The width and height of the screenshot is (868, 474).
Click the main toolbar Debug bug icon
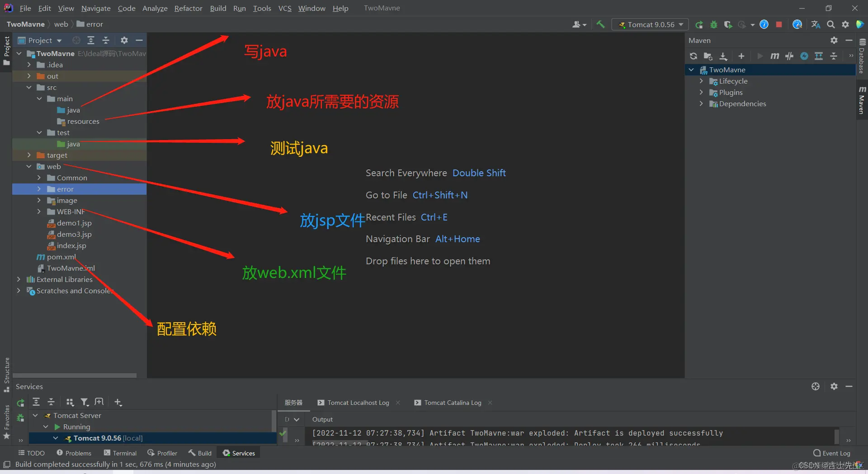713,24
